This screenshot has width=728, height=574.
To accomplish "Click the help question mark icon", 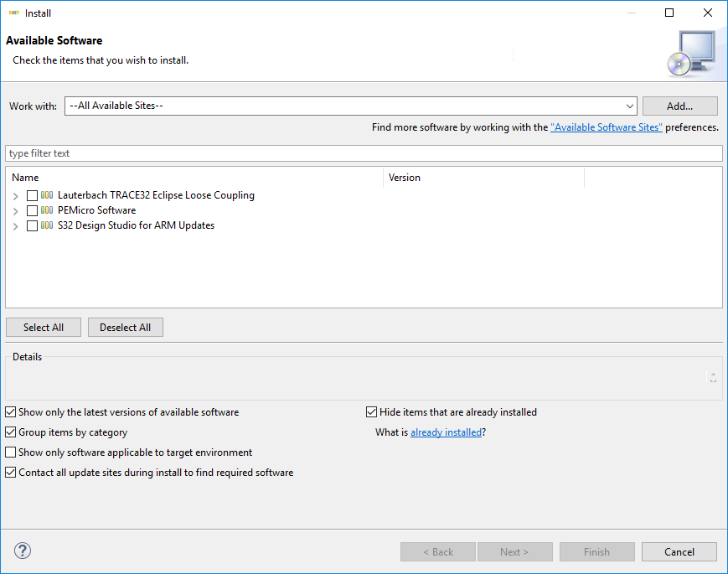I will click(23, 551).
